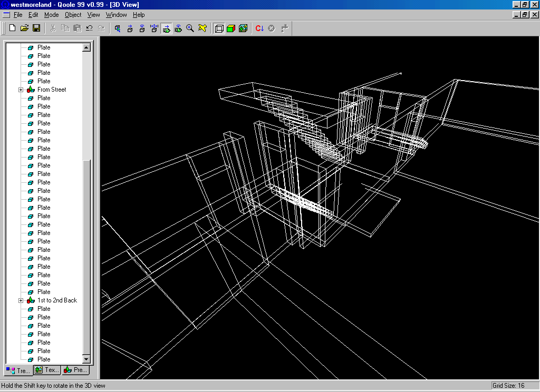Click the red C compile icon

(259, 28)
